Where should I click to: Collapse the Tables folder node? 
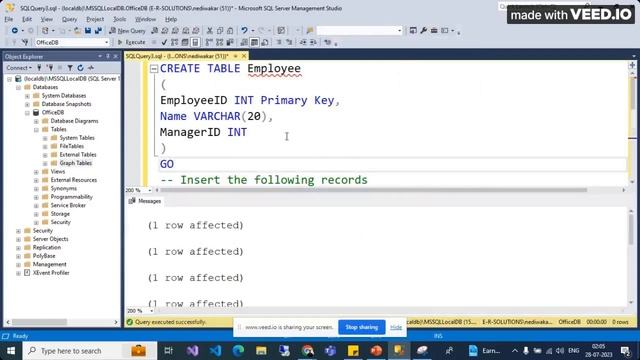click(x=36, y=129)
